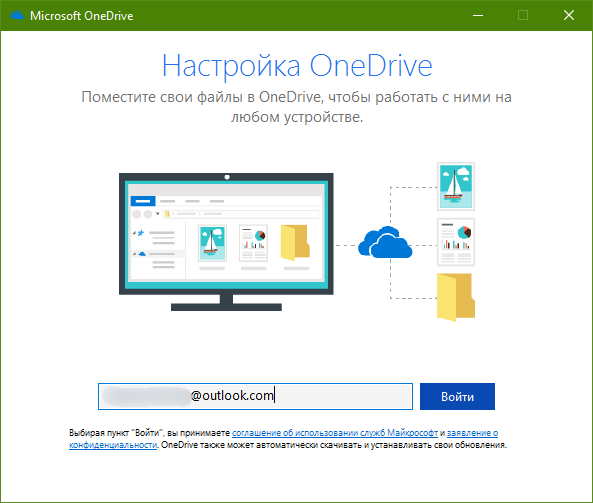
Task: Open соглашение об использовании служб Майкрософт link
Action: coord(335,433)
